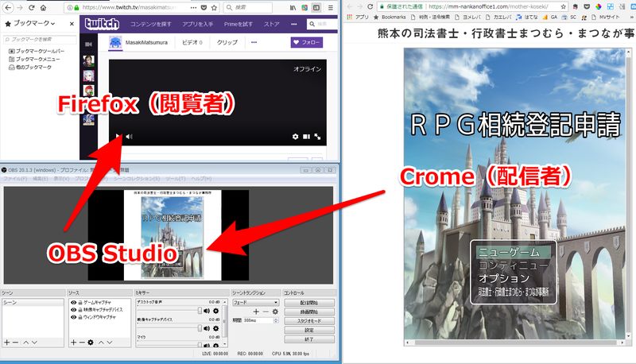636x364 pixels.
Task: Hide the 映像キャプチャデバイス source
Action: (73, 310)
